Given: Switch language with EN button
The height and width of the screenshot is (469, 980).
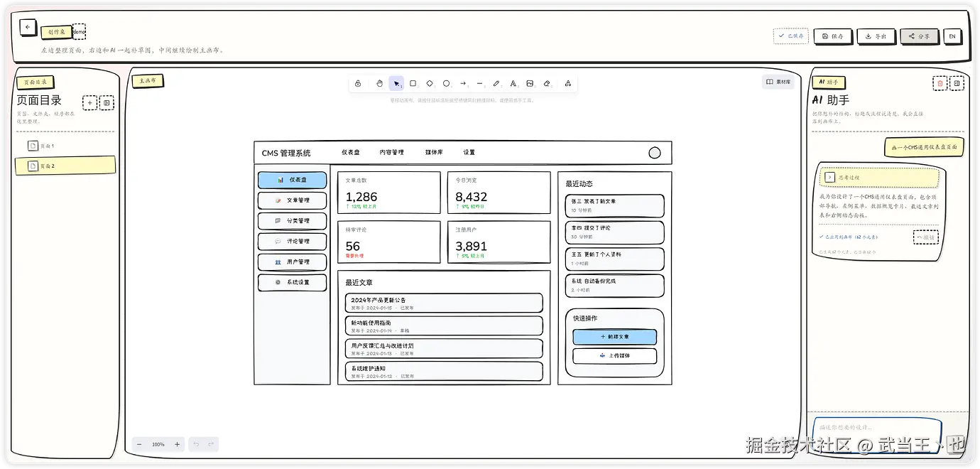Looking at the screenshot, I should 952,36.
